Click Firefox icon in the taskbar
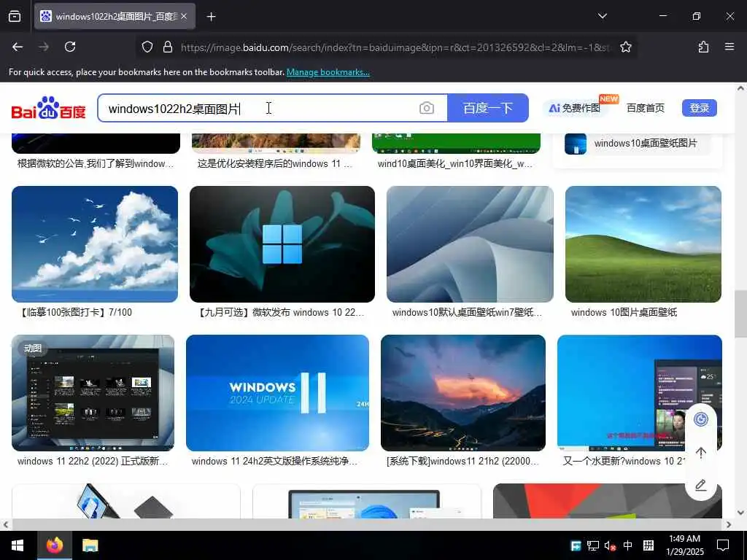 pyautogui.click(x=55, y=545)
